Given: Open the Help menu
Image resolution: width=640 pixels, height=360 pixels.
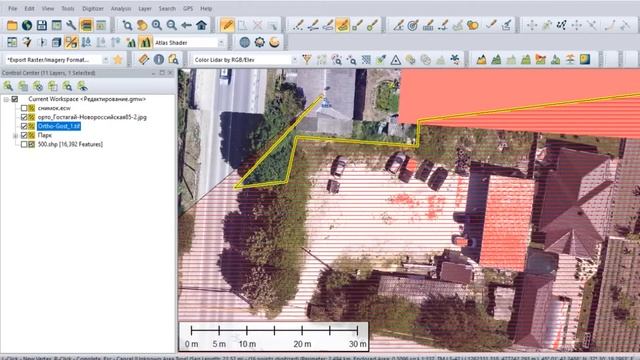Looking at the screenshot, I should pos(206,8).
